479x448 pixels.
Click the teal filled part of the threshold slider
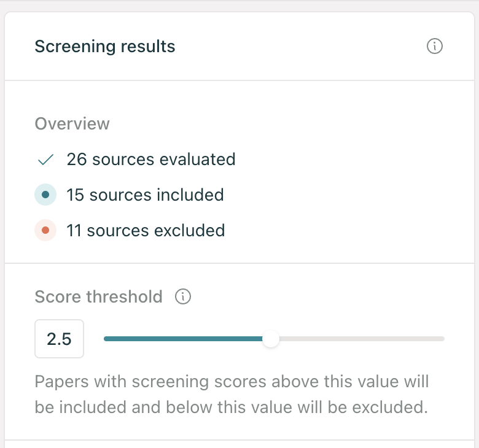pyautogui.click(x=183, y=339)
